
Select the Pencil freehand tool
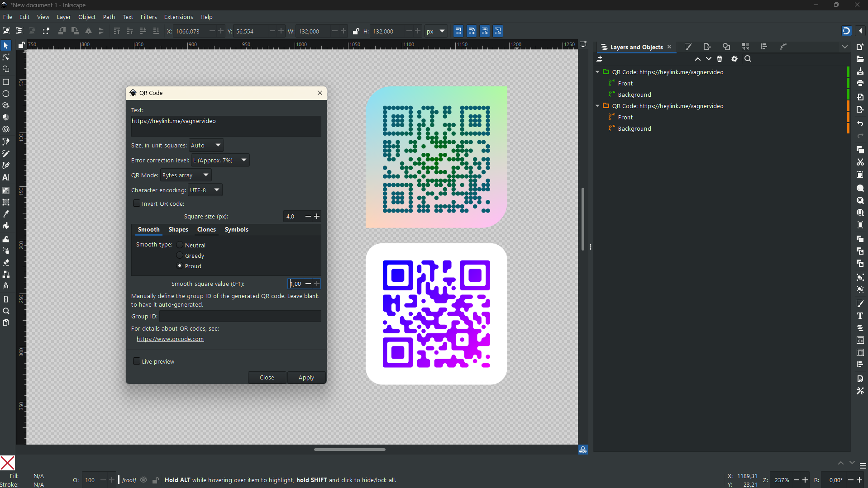(x=6, y=154)
